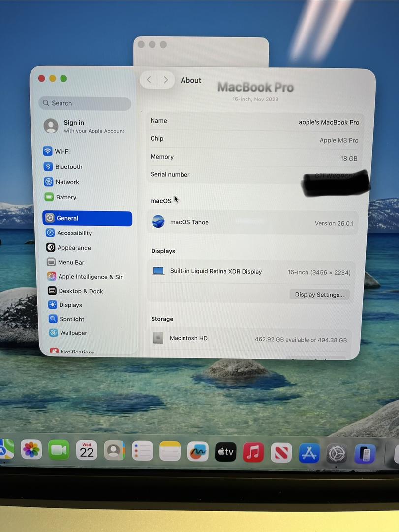399x532 pixels.
Task: Open Notes from the Dock
Action: point(170,451)
